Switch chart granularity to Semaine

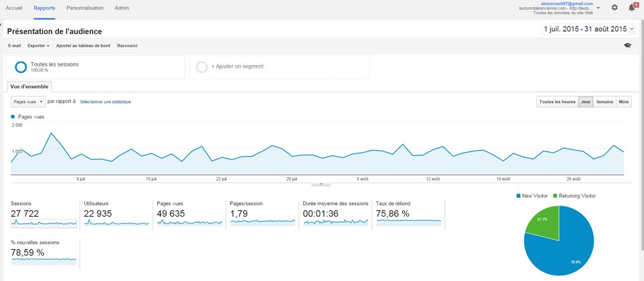(x=604, y=102)
